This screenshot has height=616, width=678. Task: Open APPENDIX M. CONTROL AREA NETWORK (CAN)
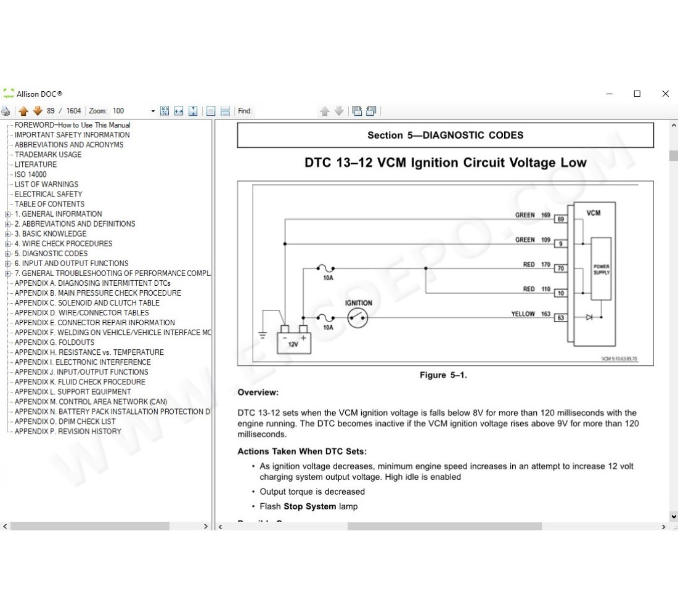click(91, 402)
